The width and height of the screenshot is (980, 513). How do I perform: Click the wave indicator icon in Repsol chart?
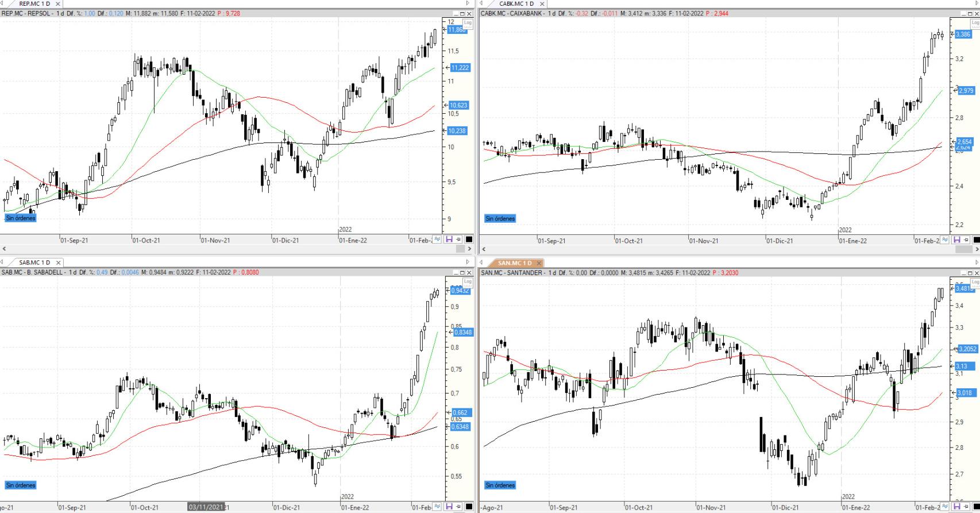click(438, 240)
